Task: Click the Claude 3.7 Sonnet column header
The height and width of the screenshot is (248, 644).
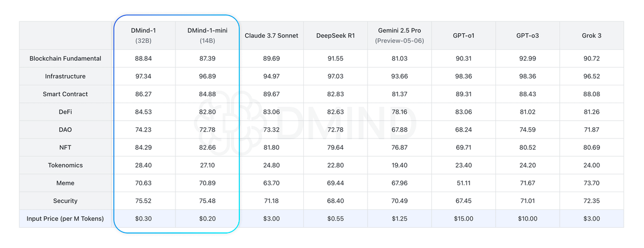Action: 272,35
